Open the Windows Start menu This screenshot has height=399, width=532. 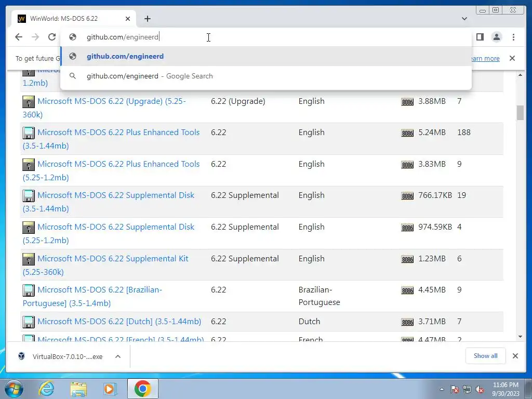pyautogui.click(x=14, y=389)
